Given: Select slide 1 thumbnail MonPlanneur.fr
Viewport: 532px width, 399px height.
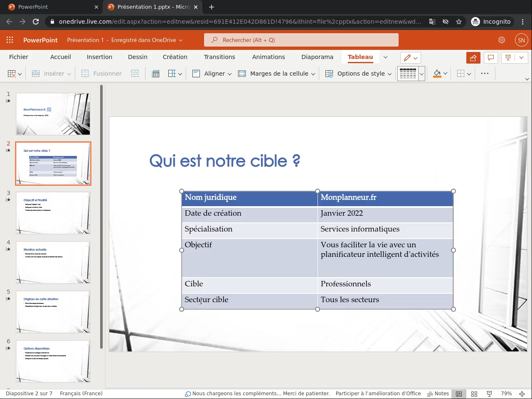Looking at the screenshot, I should pos(53,114).
